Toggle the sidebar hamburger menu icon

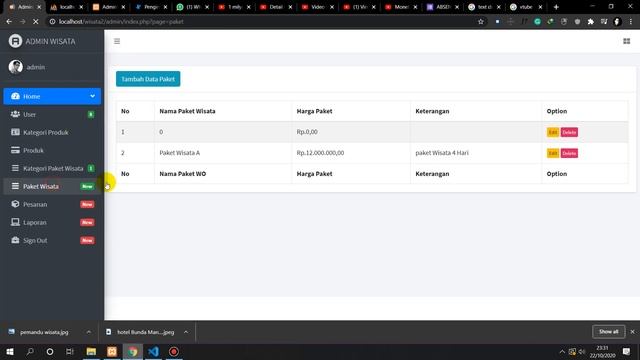(x=117, y=41)
